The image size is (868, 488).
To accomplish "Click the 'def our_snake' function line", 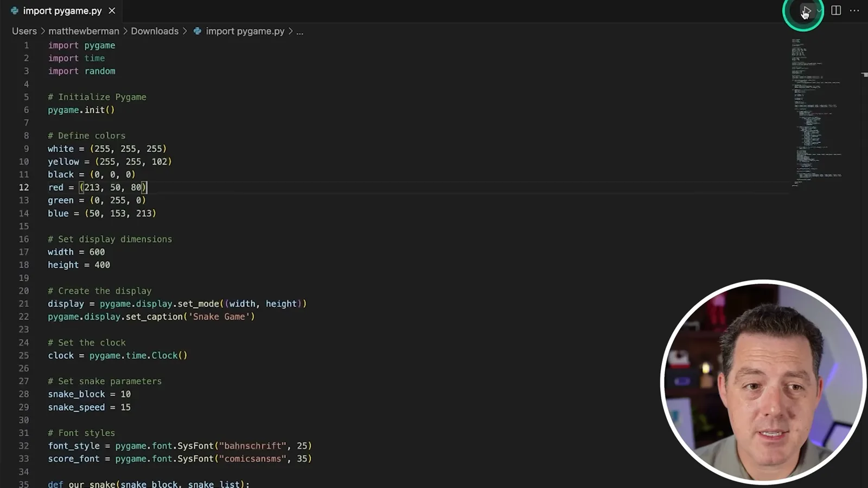I will coord(149,484).
